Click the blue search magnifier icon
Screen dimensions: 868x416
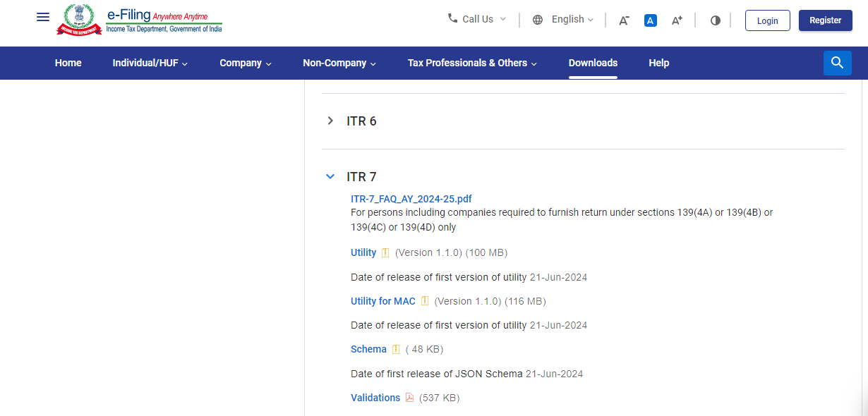tap(837, 63)
